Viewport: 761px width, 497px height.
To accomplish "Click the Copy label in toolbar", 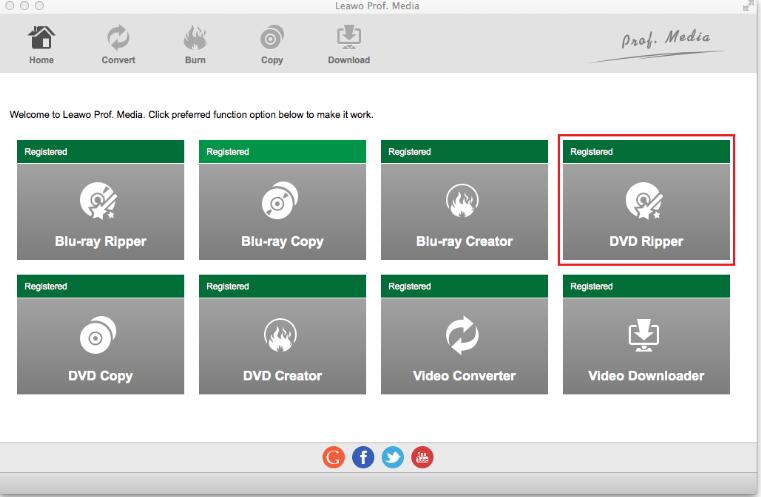I will coord(272,61).
